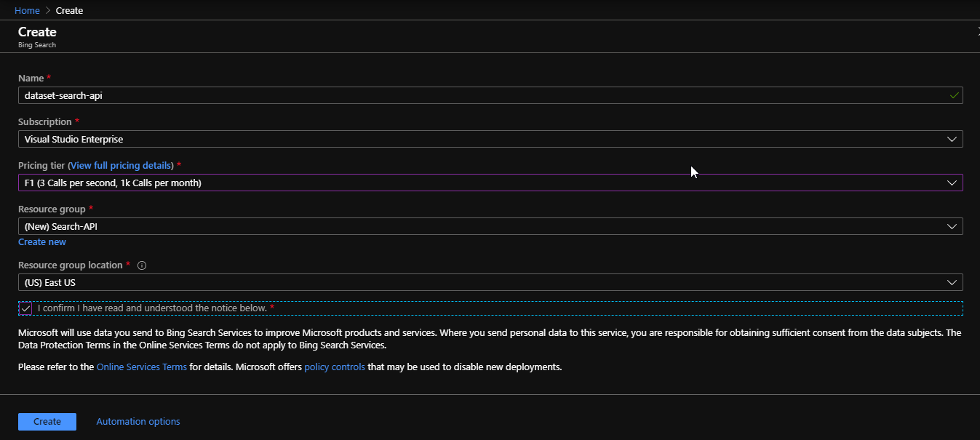Viewport: 980px width, 440px height.
Task: Click the Resource group field label
Action: (52, 209)
